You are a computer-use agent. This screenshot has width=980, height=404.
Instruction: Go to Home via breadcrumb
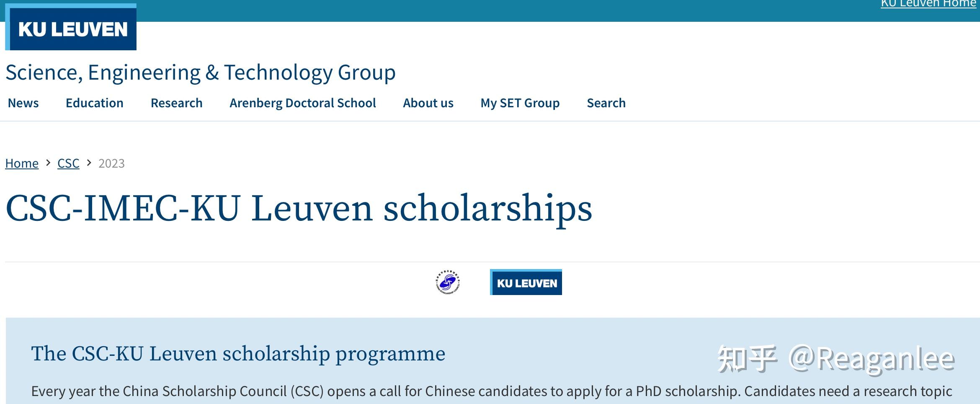[x=22, y=163]
